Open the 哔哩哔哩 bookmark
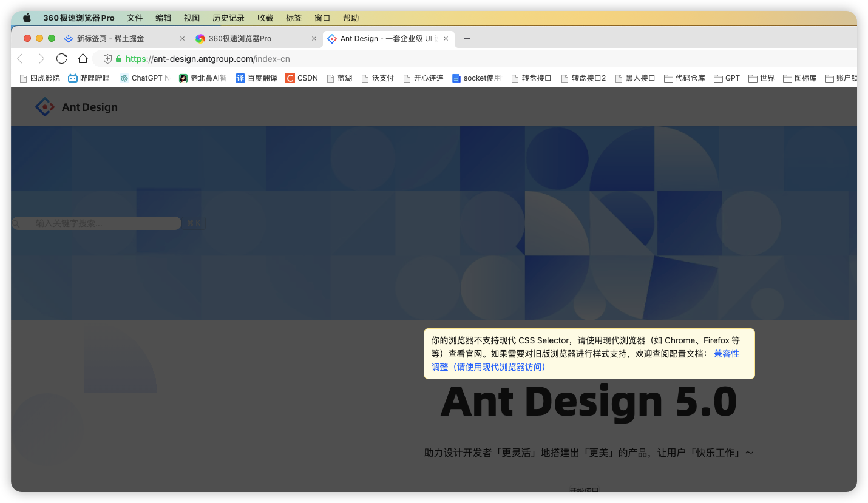This screenshot has width=868, height=503. tap(89, 78)
